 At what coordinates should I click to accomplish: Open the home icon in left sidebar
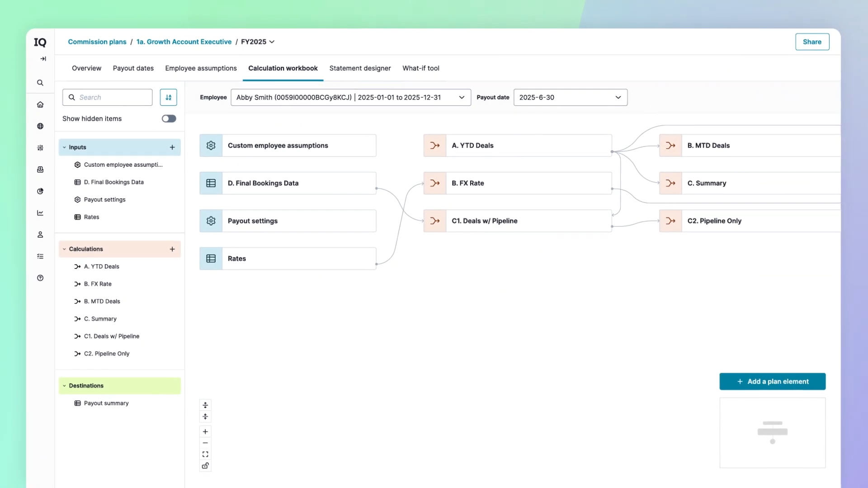point(40,104)
